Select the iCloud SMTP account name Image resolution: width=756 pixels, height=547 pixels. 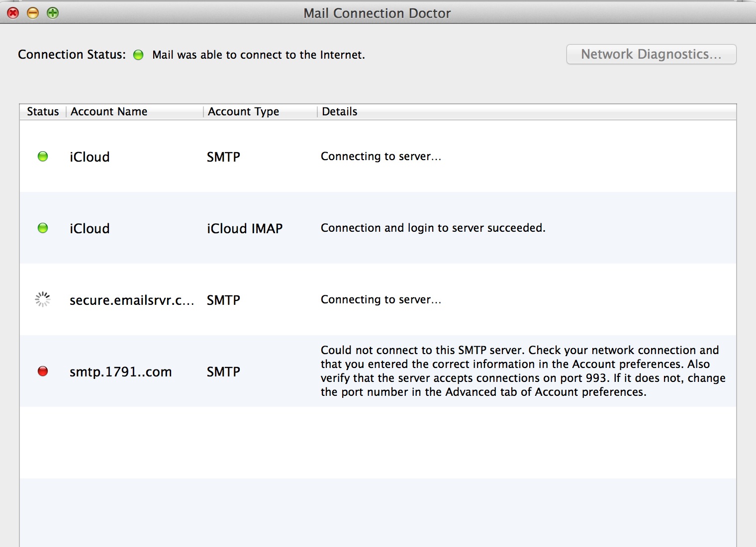tap(90, 157)
